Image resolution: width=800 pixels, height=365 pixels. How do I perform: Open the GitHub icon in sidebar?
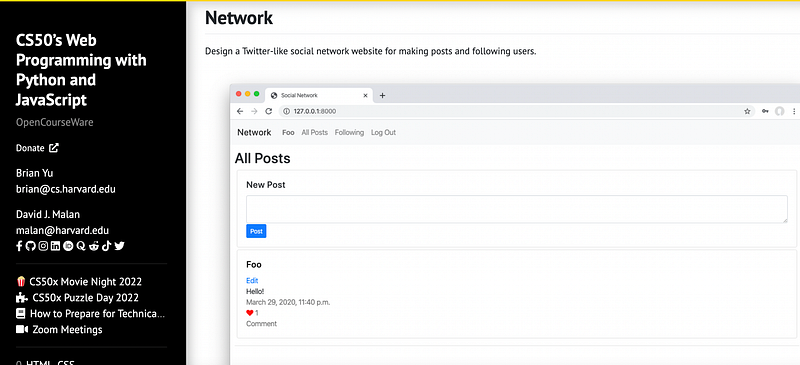(31, 246)
